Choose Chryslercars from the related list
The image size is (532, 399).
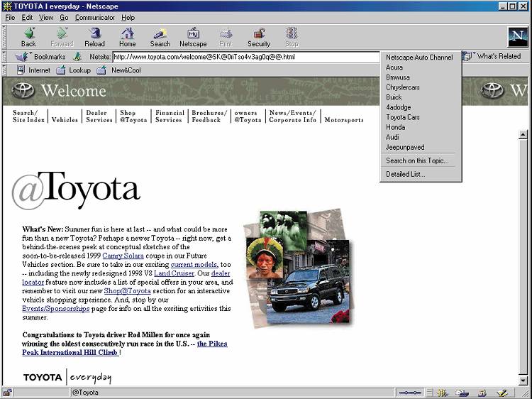(x=421, y=87)
